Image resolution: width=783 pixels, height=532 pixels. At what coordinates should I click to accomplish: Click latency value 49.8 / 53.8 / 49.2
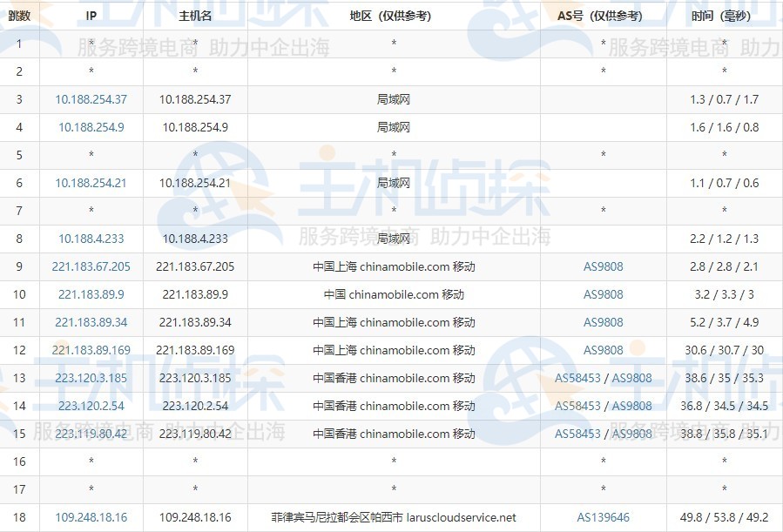click(724, 517)
